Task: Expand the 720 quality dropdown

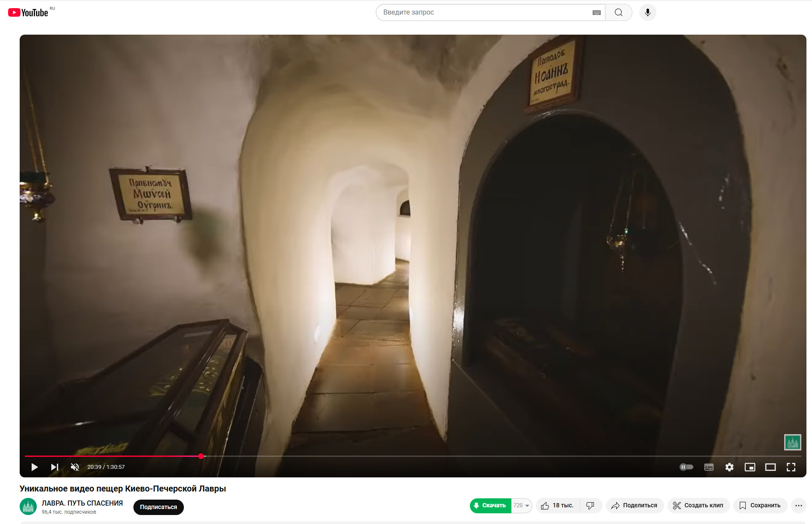Action: (522, 506)
